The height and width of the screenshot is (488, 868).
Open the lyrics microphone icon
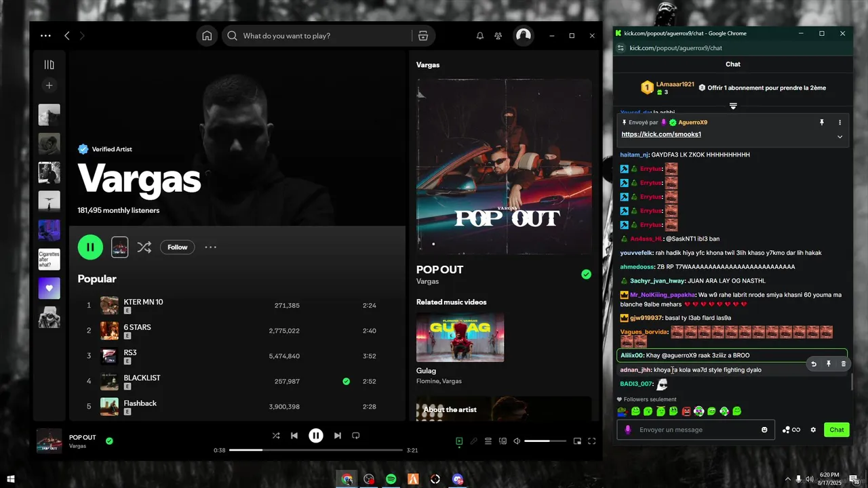[474, 441]
